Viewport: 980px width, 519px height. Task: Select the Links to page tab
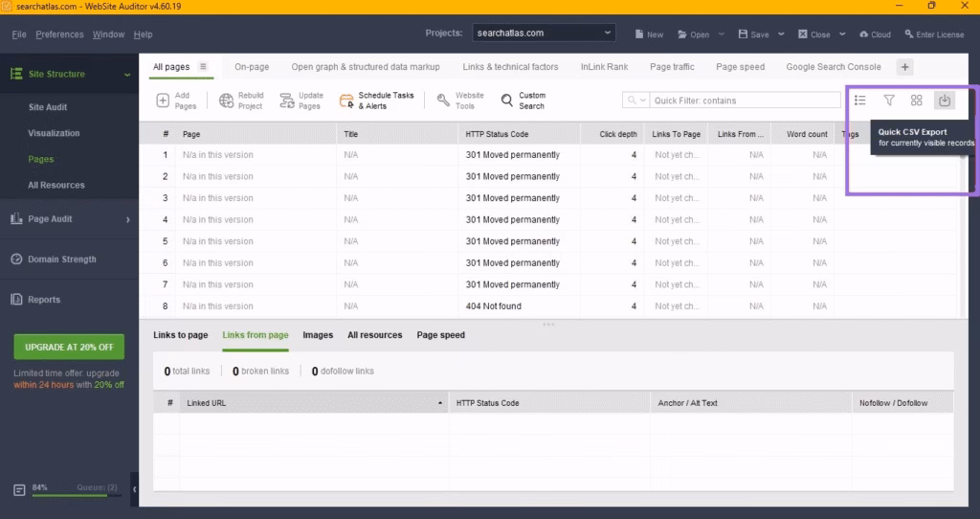[x=180, y=335]
